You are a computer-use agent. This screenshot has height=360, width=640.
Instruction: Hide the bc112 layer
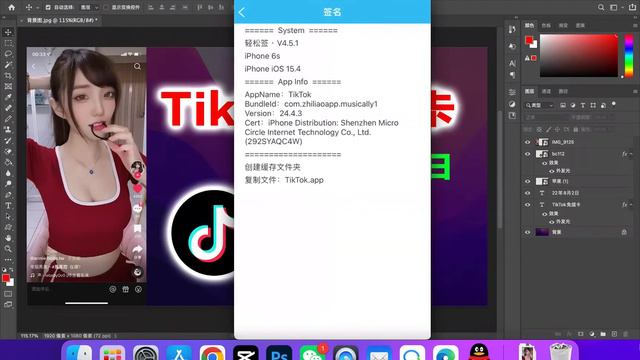click(x=527, y=154)
